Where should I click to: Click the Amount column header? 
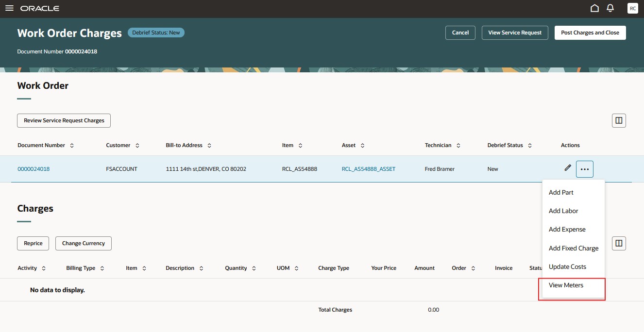tap(424, 268)
